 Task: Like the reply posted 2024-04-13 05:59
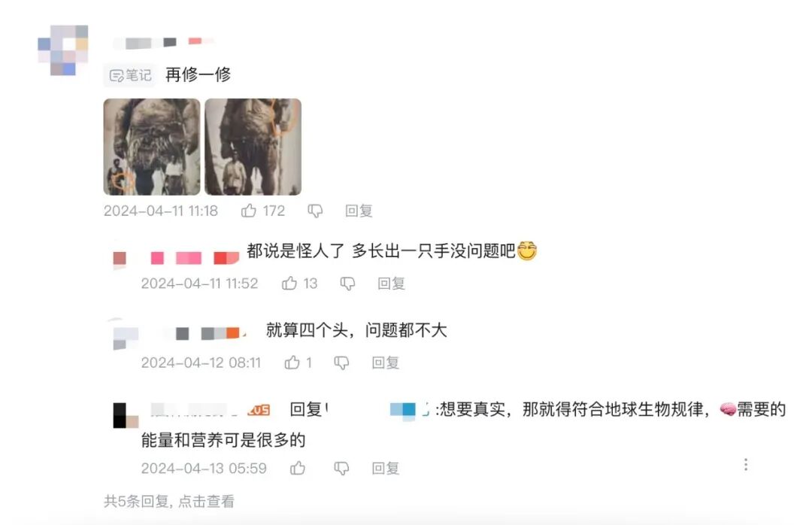coord(298,468)
